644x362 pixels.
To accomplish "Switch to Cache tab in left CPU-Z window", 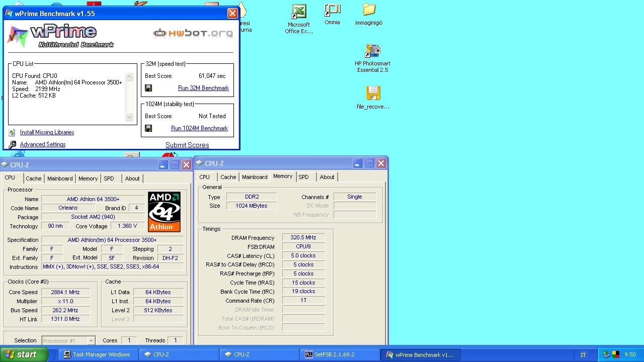I will tap(34, 178).
